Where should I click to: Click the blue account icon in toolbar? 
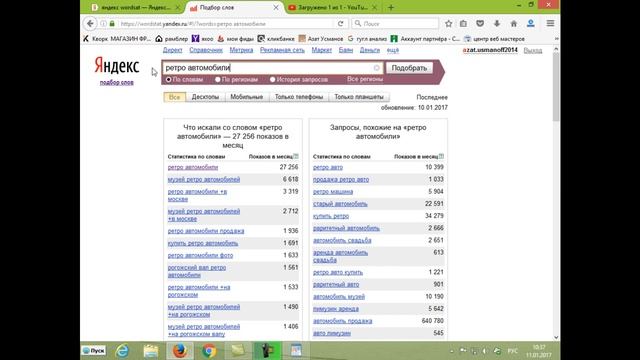coord(531,24)
